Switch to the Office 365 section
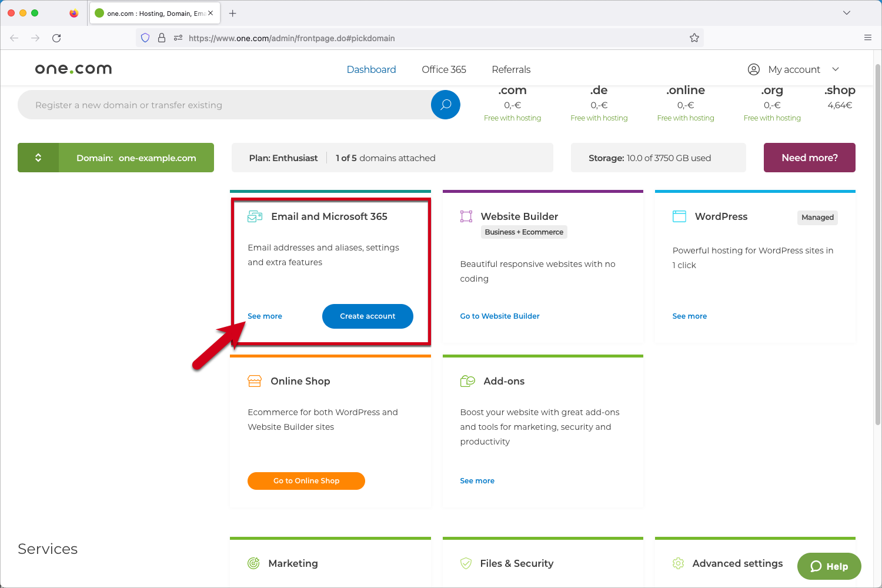The image size is (882, 588). pos(443,69)
